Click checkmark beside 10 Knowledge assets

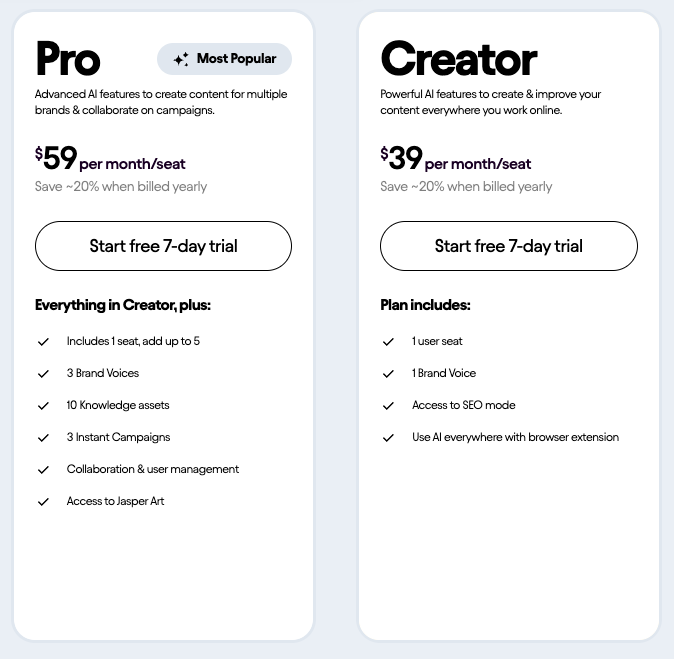(43, 406)
